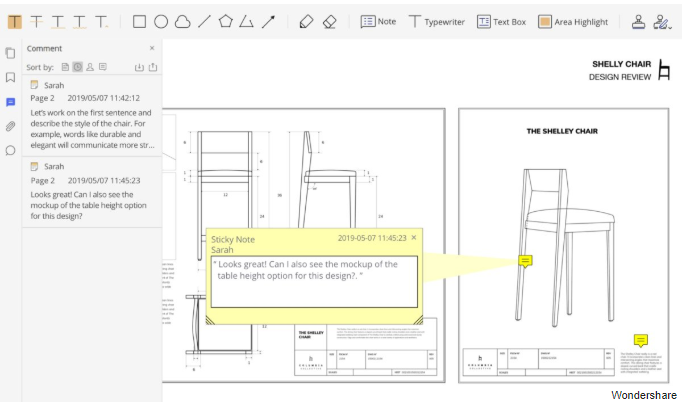Sort comments by type
The image size is (682, 410).
tap(103, 67)
